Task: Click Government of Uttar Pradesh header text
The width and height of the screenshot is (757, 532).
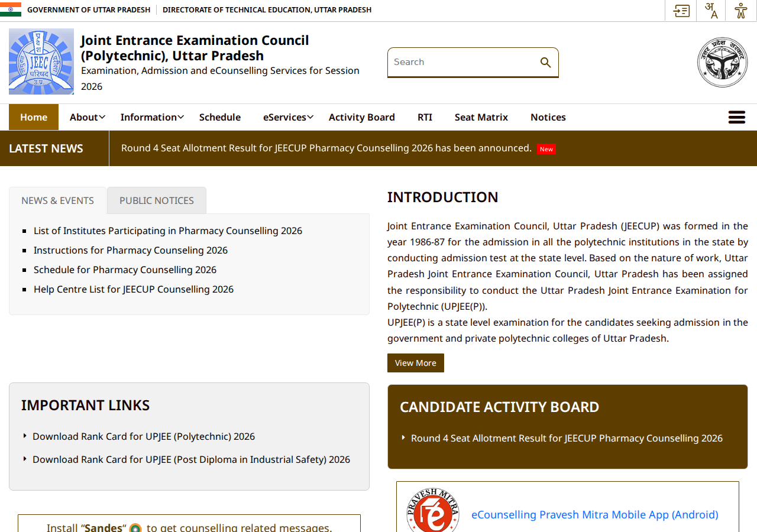Action: coord(89,9)
